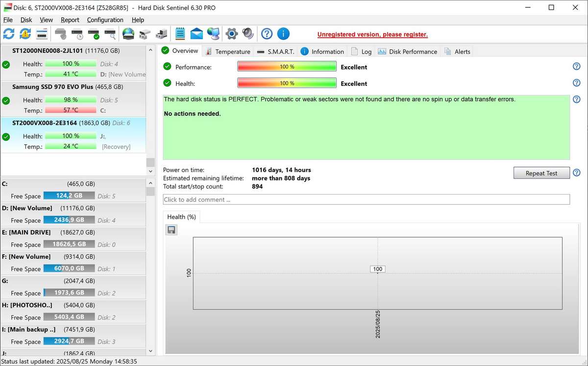Viewport: 588px width, 366px height.
Task: Click the 'Click to add comment' field
Action: coord(366,199)
